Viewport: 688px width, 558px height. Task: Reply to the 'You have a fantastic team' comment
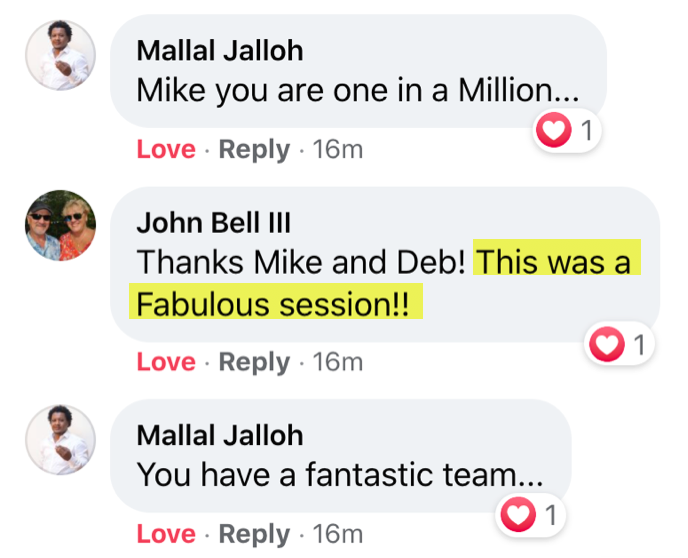click(x=254, y=534)
